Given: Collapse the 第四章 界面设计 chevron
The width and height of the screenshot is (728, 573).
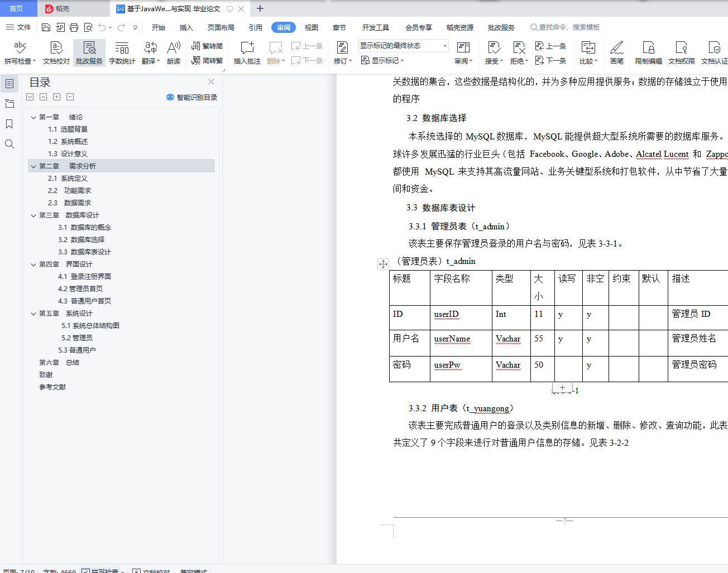Looking at the screenshot, I should (33, 264).
